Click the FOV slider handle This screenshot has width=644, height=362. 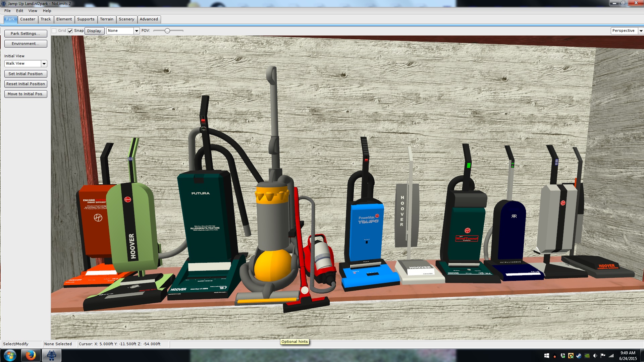(167, 31)
